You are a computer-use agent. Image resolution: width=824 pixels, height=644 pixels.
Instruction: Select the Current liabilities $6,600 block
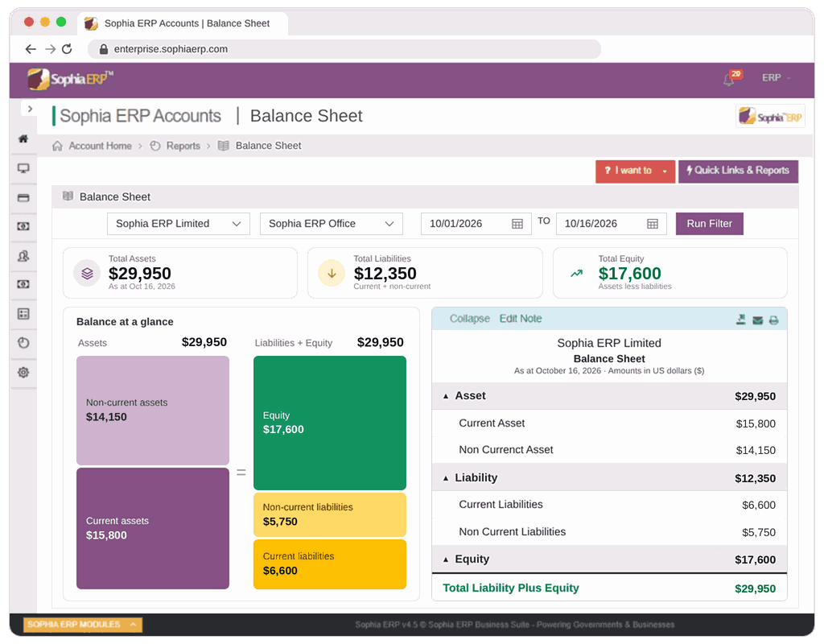329,564
